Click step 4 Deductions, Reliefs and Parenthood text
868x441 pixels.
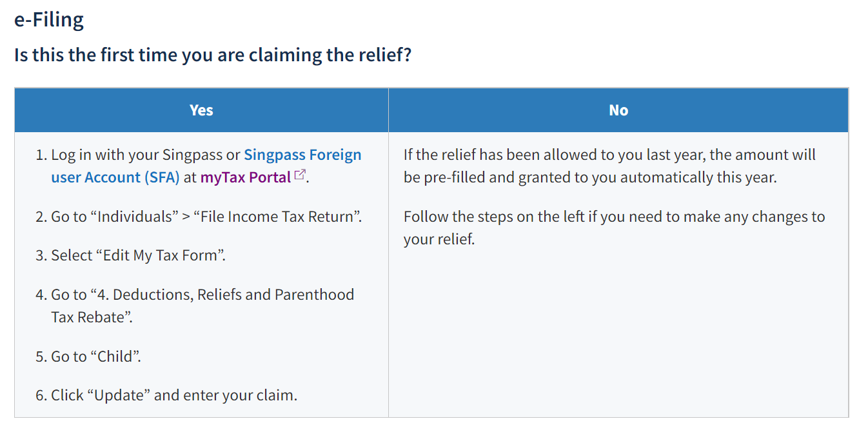195,306
